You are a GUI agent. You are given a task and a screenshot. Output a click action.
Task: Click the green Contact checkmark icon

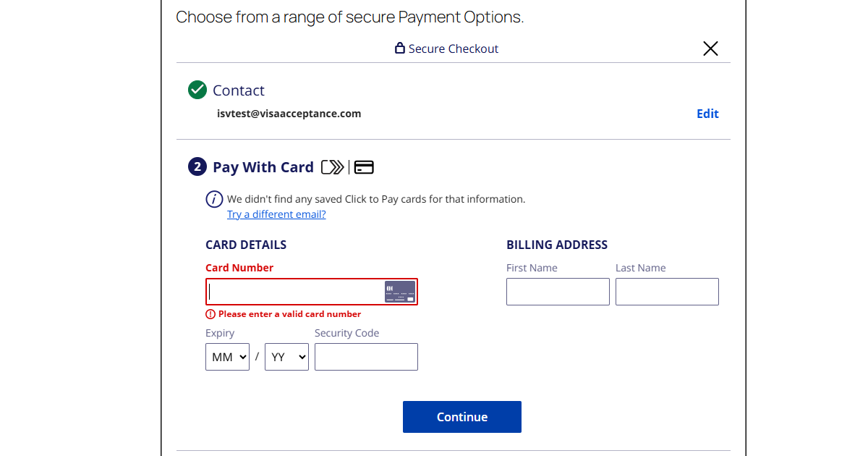(197, 90)
